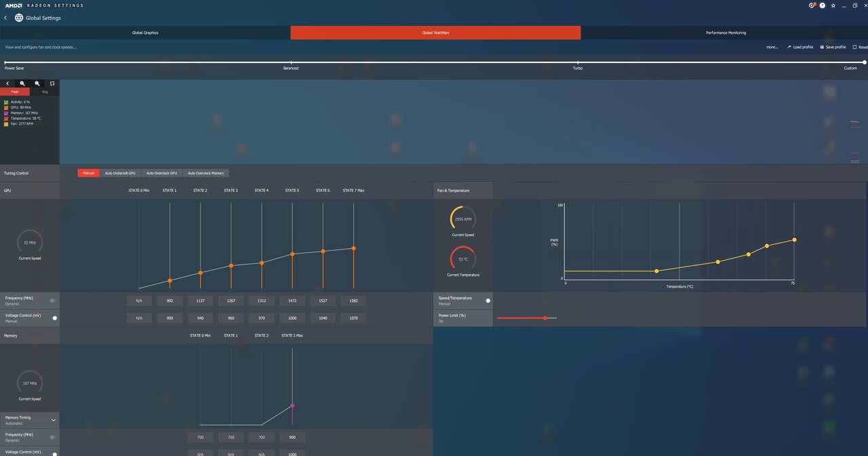Image resolution: width=868 pixels, height=456 pixels.
Task: Choose Auto Undervolt GPU tuning
Action: pyautogui.click(x=120, y=173)
